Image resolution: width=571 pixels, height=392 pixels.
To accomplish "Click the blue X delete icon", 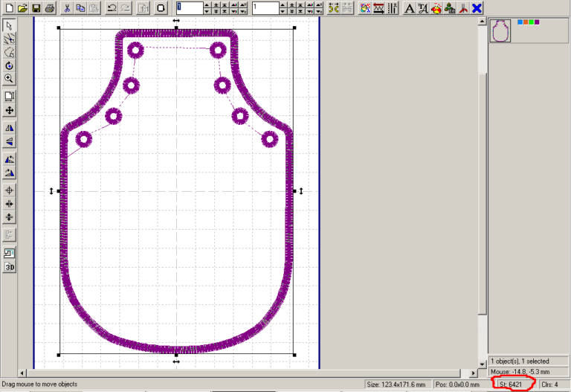I will (477, 8).
